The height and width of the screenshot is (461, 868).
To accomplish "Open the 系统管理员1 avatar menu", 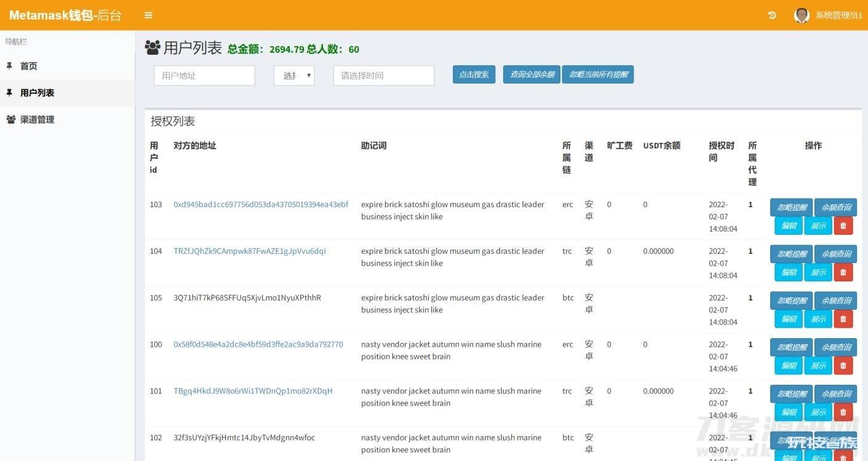I will point(828,15).
